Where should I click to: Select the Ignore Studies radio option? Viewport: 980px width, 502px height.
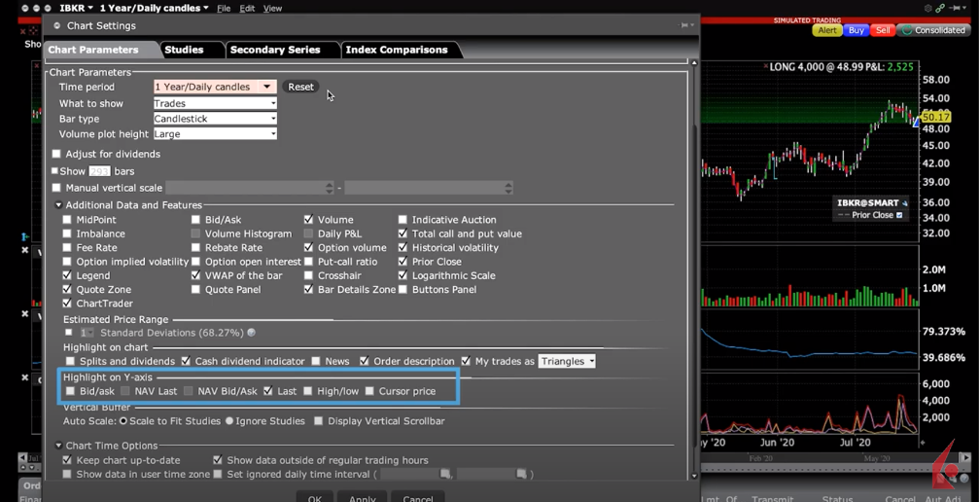point(229,421)
